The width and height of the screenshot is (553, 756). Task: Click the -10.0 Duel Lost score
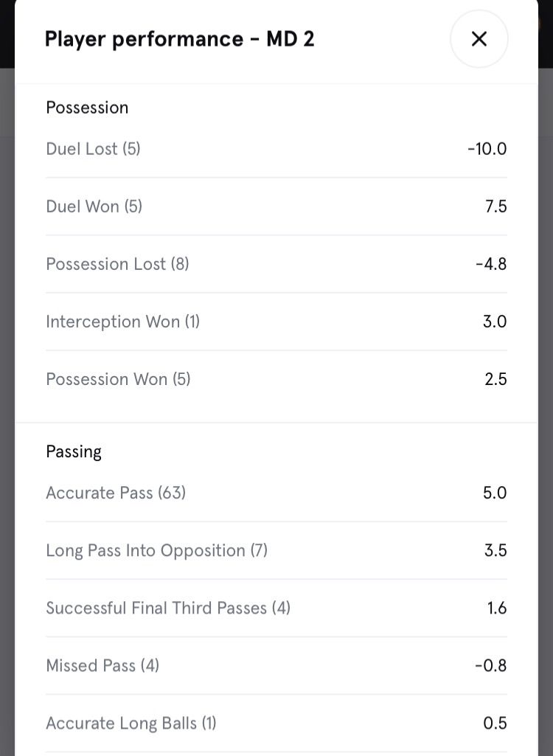[487, 149]
